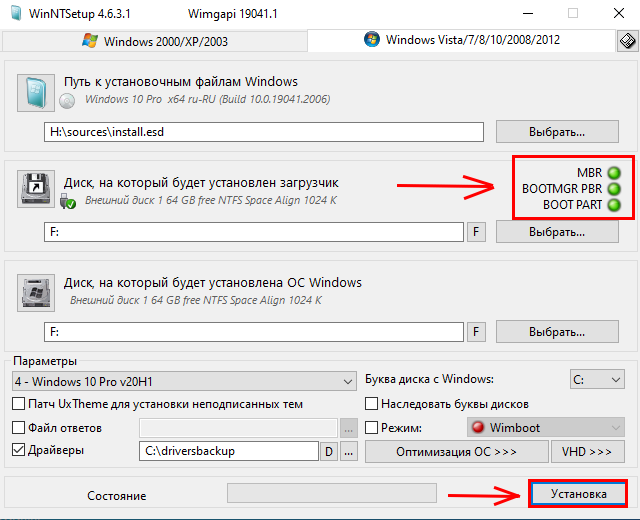Click the C:\driversbackup path field
Viewport: 640px width, 520px height.
tap(229, 451)
